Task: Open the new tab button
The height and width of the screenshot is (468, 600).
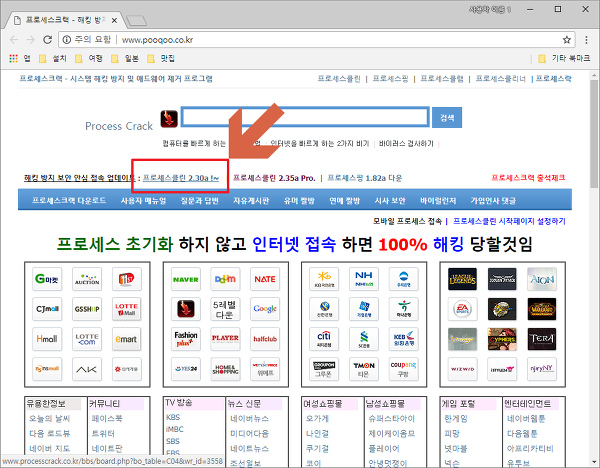Action: coord(136,21)
